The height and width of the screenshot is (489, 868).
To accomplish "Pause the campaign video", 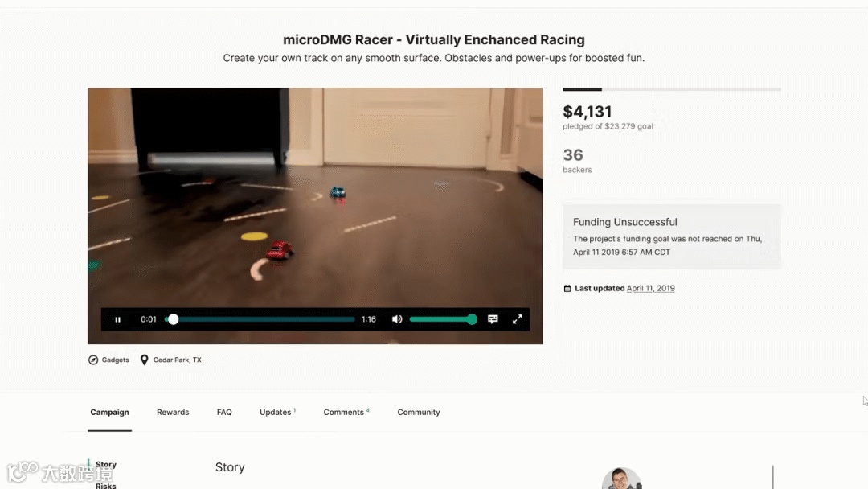I will coord(118,319).
